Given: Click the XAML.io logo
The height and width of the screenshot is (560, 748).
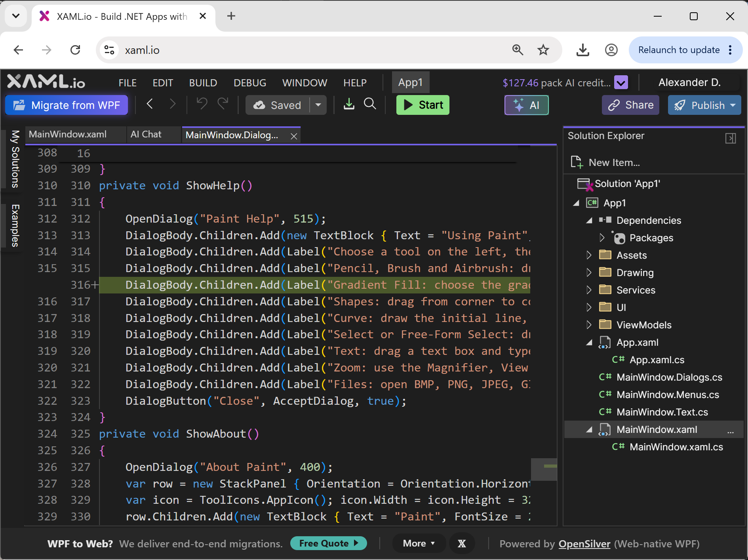Looking at the screenshot, I should coord(46,82).
